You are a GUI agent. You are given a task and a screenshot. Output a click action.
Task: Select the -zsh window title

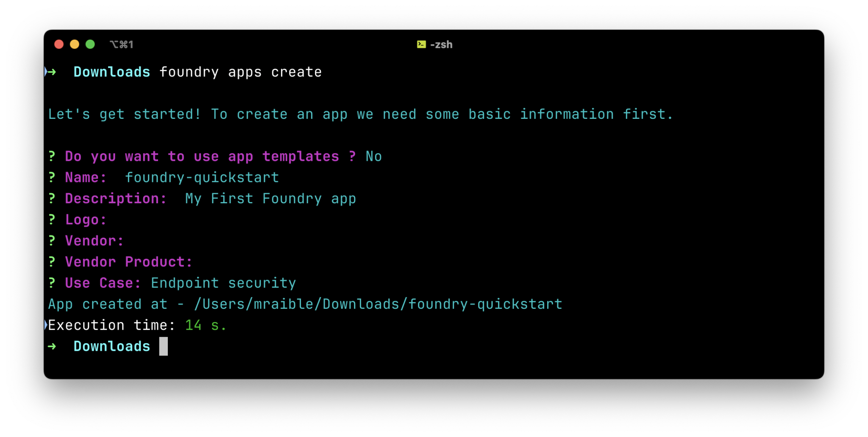[x=441, y=44]
